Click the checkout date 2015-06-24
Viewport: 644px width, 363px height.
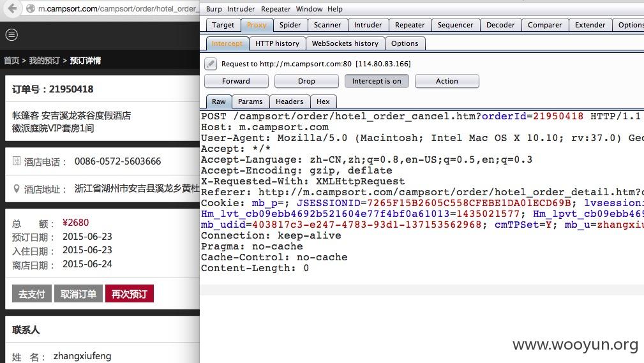[87, 264]
